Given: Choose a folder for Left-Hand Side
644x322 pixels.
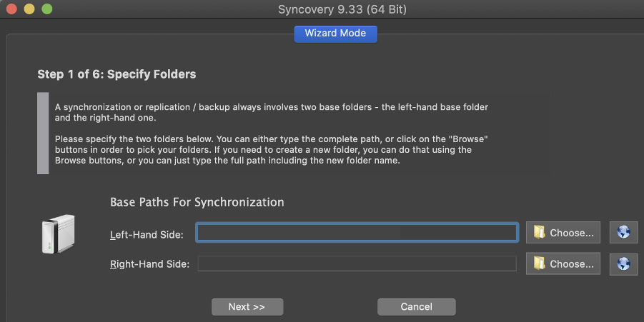Looking at the screenshot, I should point(563,232).
